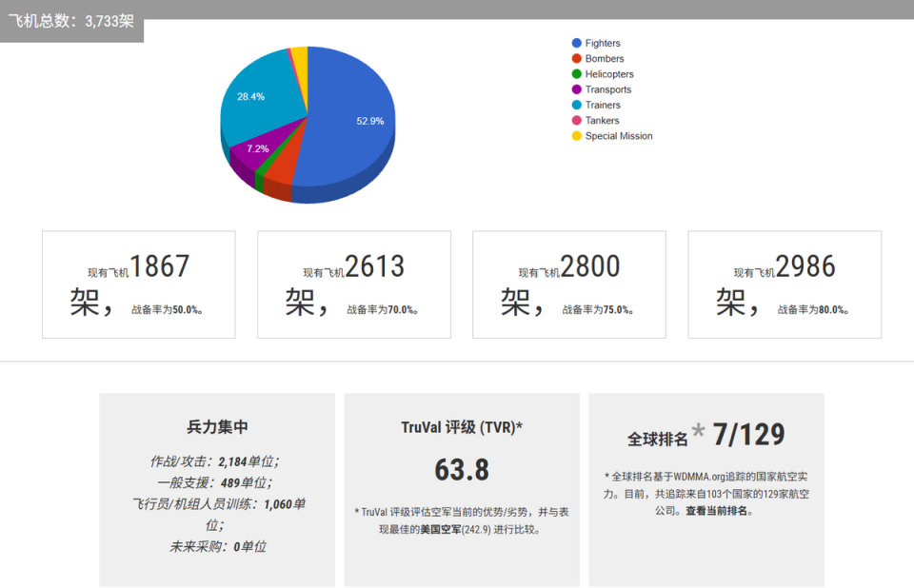Click the 2800 aircraft readiness card

click(x=569, y=284)
